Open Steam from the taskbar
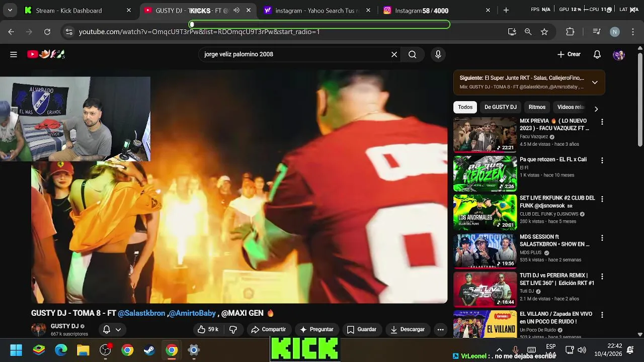 [149, 350]
